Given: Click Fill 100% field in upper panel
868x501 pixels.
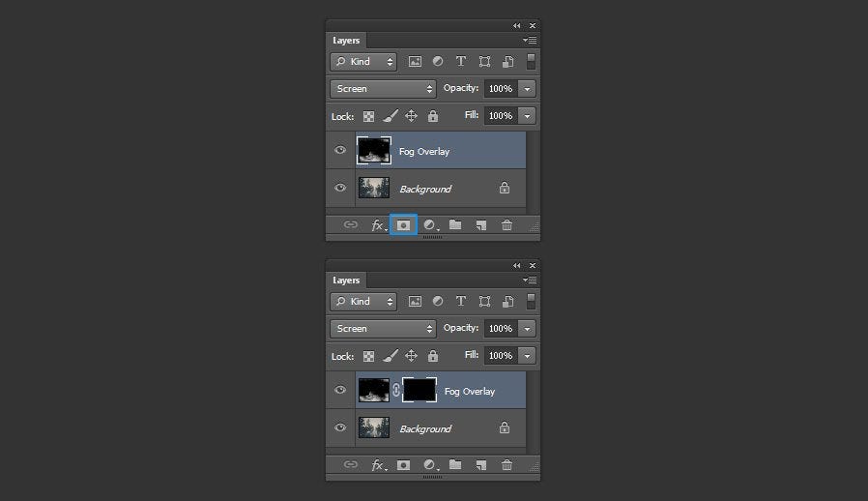Looking at the screenshot, I should pyautogui.click(x=501, y=116).
